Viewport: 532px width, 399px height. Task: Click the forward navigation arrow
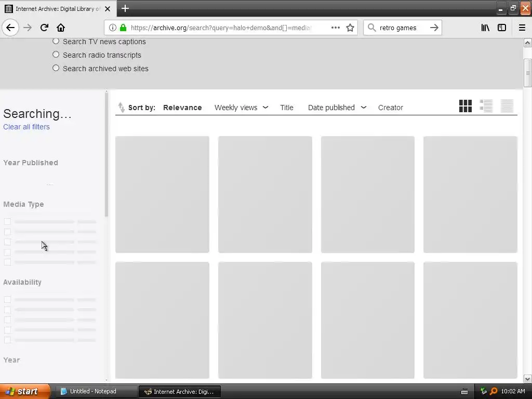click(28, 28)
